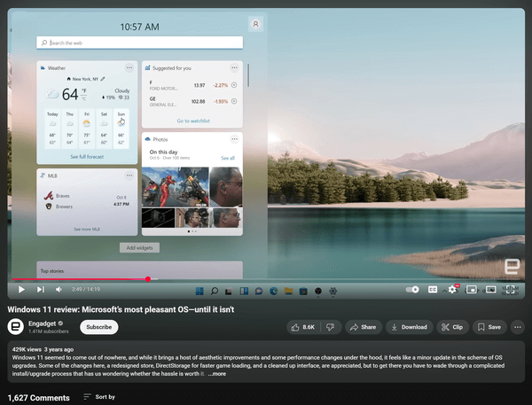Screen dimensions: 532x405
Task: Click the Add widgets button
Action: [139, 247]
